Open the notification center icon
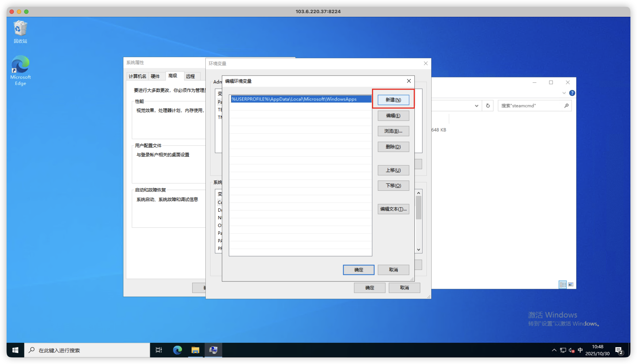This screenshot has width=637, height=364. pyautogui.click(x=619, y=350)
